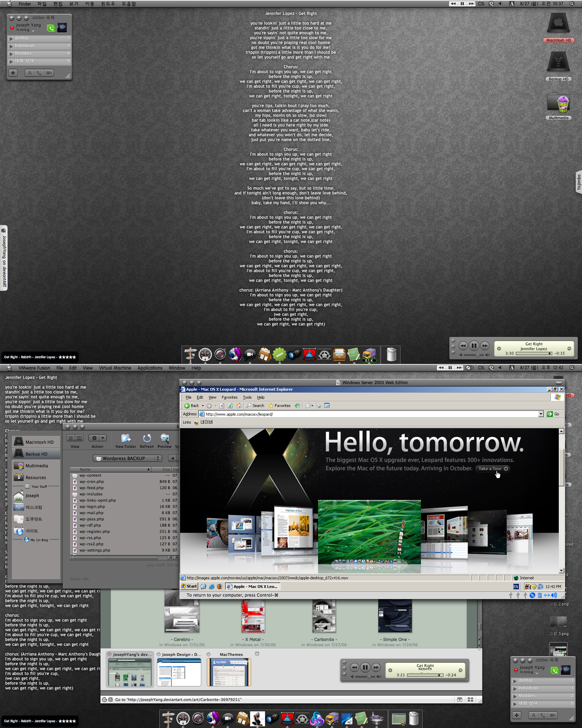Image resolution: width=582 pixels, height=728 pixels.
Task: Click the Jennifer Lopez album art dock icon
Action: [257, 719]
